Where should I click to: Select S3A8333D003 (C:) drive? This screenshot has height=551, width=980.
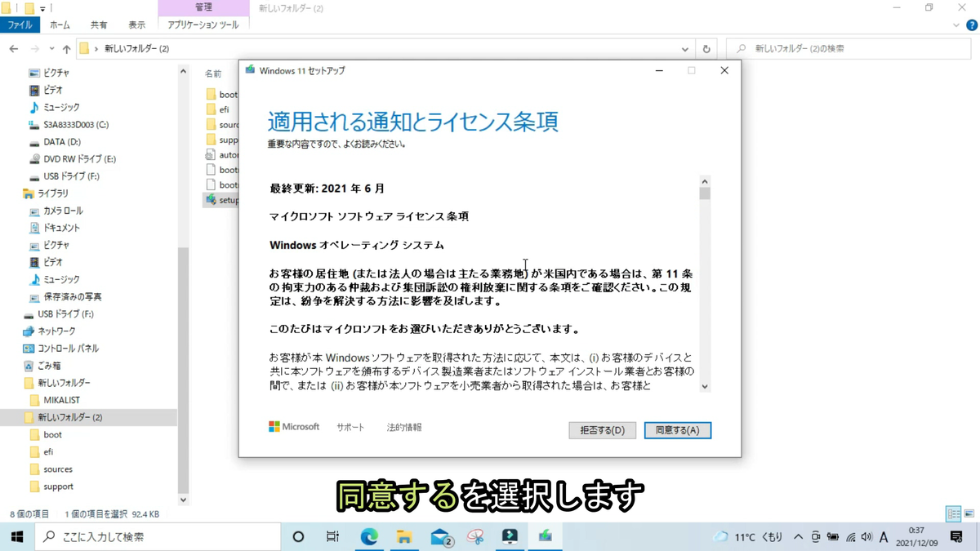(x=76, y=125)
